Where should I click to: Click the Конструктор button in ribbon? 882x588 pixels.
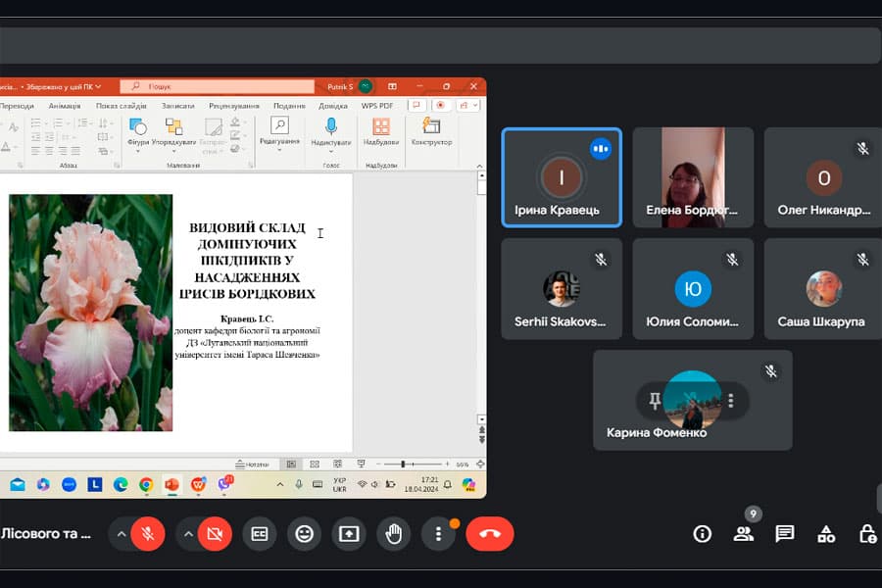click(431, 131)
